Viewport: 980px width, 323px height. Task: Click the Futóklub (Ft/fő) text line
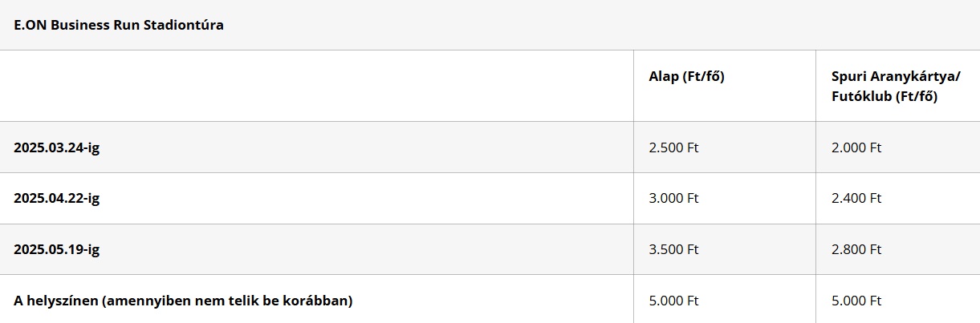click(x=884, y=96)
